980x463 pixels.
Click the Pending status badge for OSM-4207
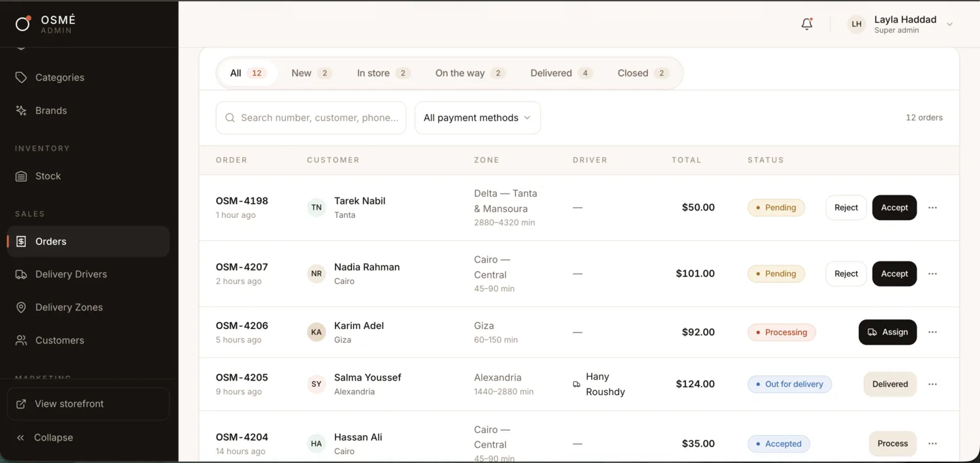[x=776, y=274]
